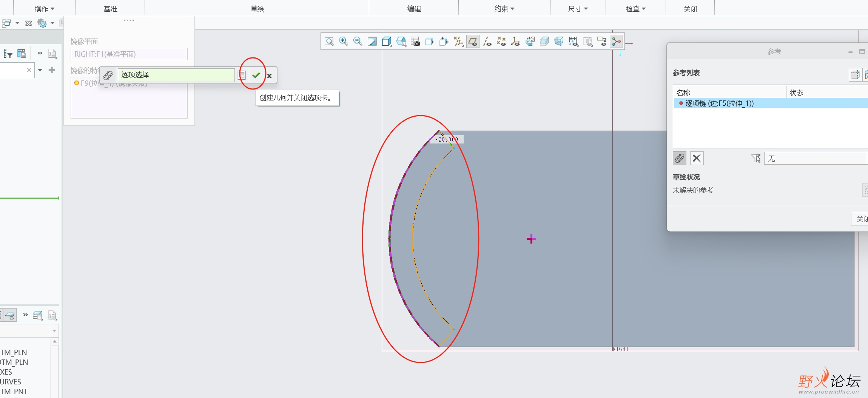This screenshot has width=868, height=398.
Task: Click the 状态 column header
Action: [x=796, y=93]
